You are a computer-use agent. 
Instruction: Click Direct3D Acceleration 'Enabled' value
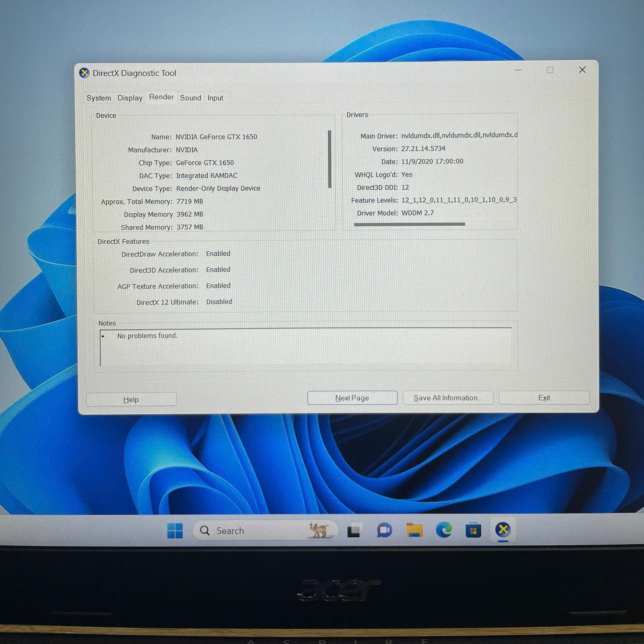[x=218, y=270]
